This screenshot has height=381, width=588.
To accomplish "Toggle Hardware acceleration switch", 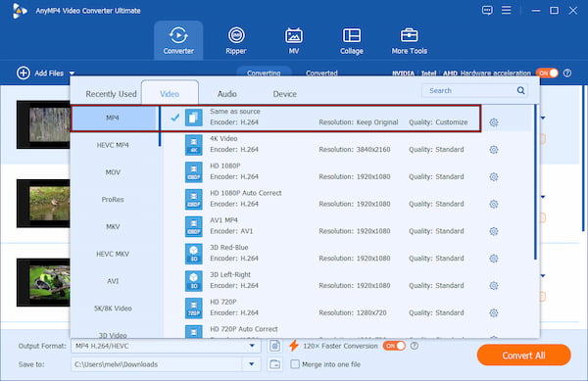I will coord(547,73).
